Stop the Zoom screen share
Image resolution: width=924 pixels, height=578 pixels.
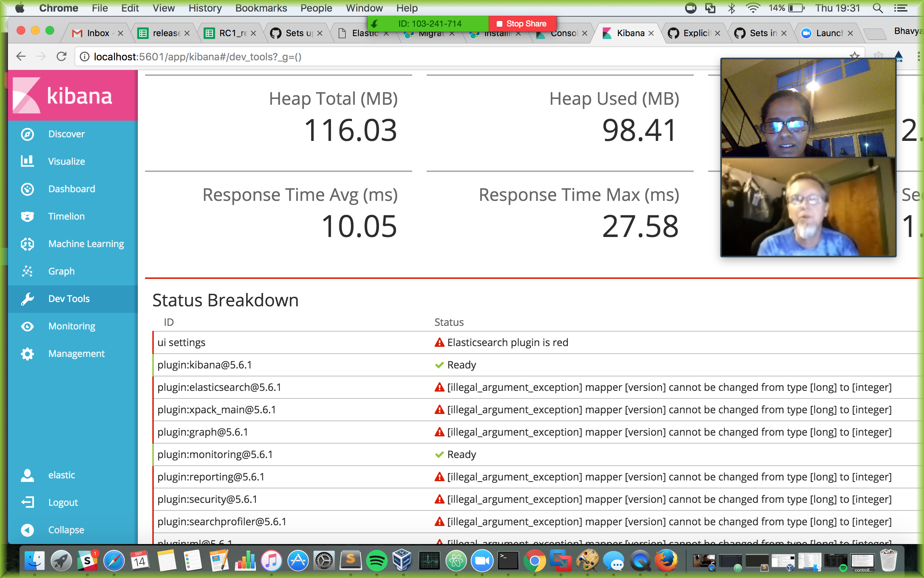522,24
